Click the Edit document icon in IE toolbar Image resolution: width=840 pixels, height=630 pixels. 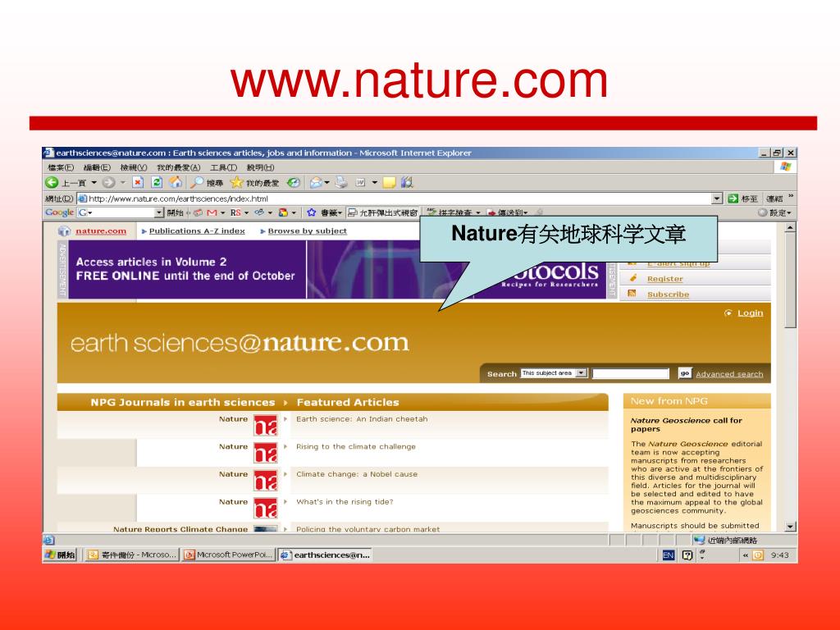[361, 183]
